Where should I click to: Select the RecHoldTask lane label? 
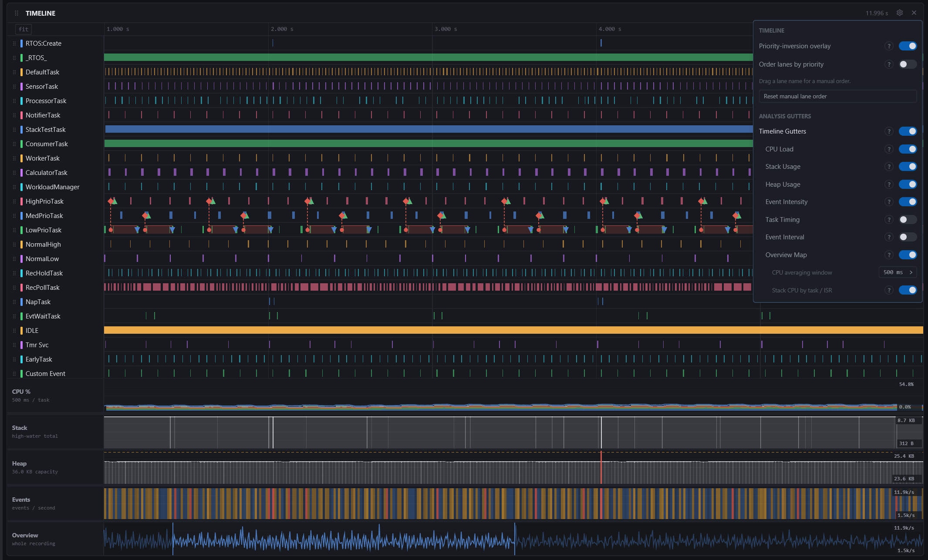pos(44,273)
